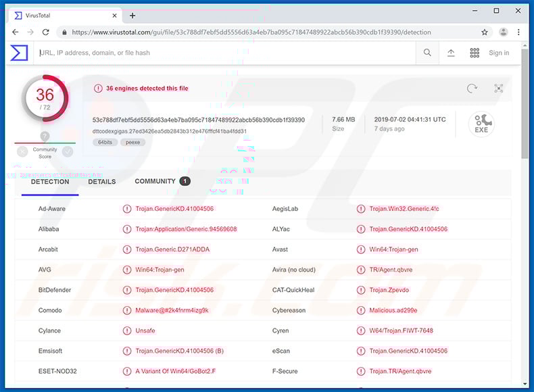Click the peexe tag
Screen dimensions: 534x392
132,143
